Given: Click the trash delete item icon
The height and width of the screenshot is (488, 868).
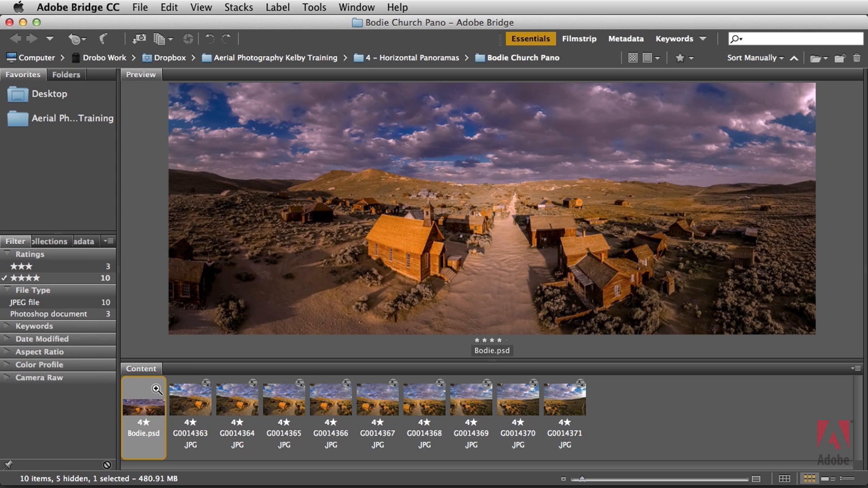Looking at the screenshot, I should (x=857, y=58).
